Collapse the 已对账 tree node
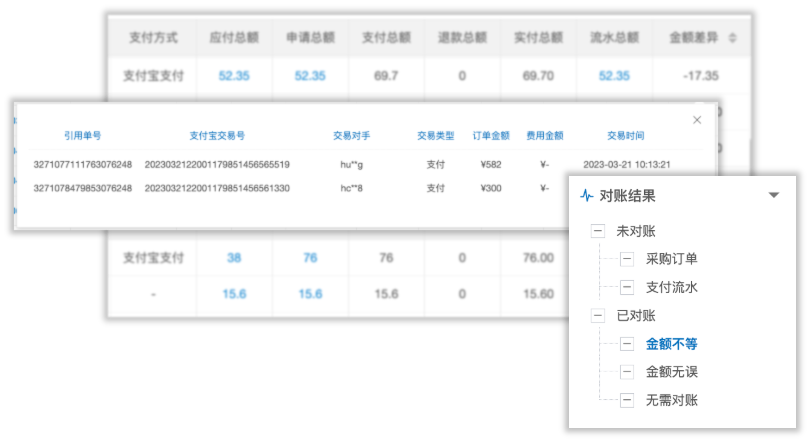This screenshot has height=442, width=812. point(598,316)
